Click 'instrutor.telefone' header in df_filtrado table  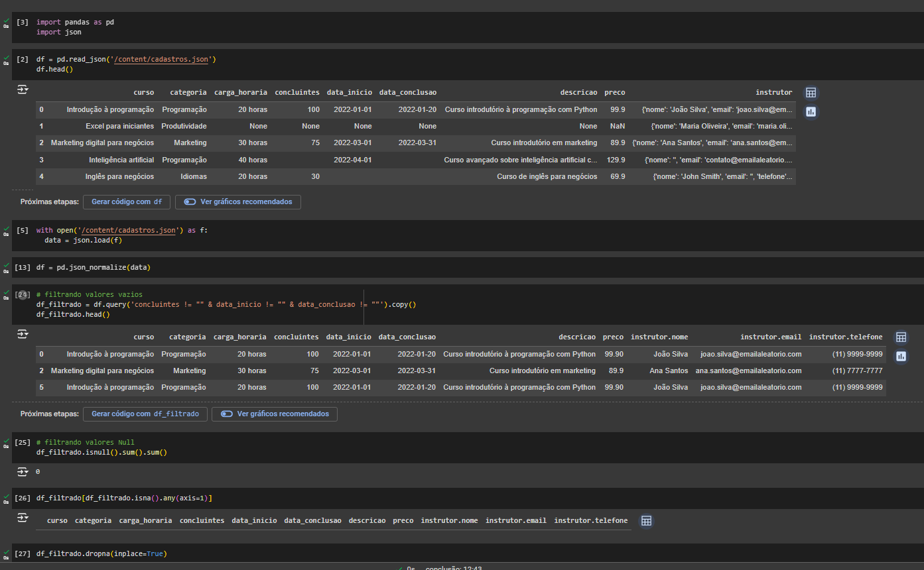click(x=846, y=337)
